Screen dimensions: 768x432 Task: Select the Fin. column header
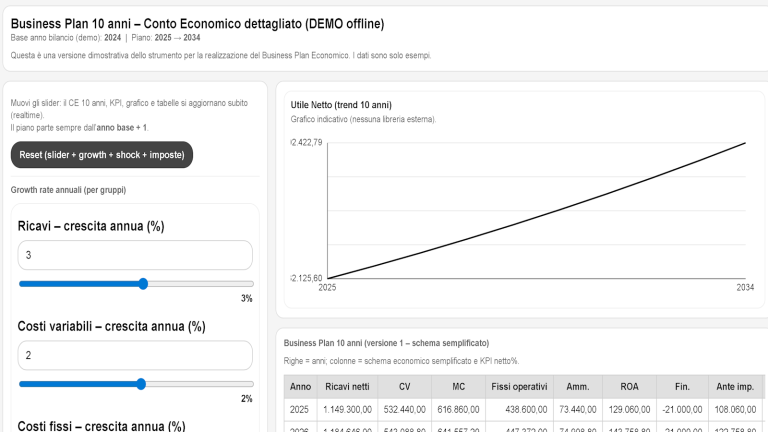(680, 387)
